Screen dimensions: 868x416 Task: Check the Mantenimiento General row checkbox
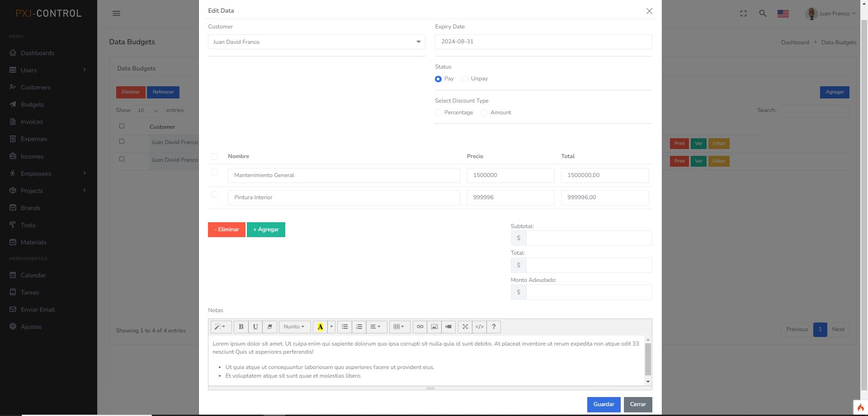pyautogui.click(x=214, y=172)
